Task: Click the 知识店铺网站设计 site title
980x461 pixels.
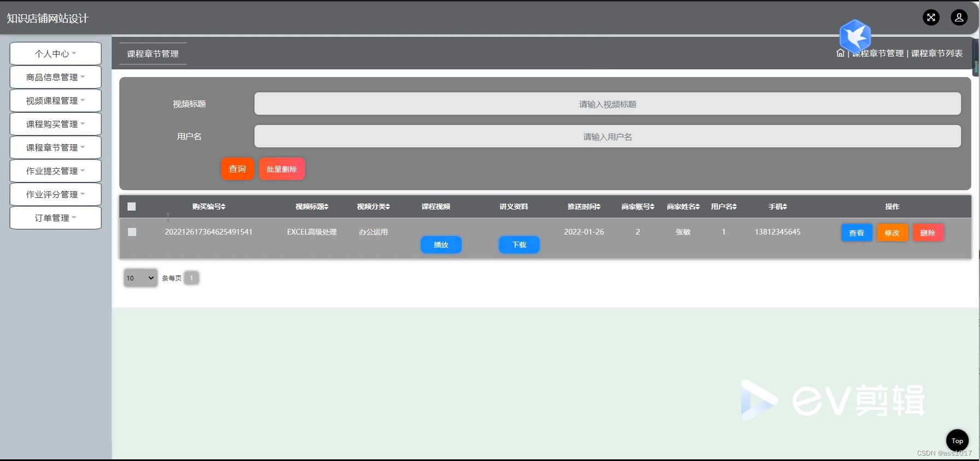Action: 48,18
